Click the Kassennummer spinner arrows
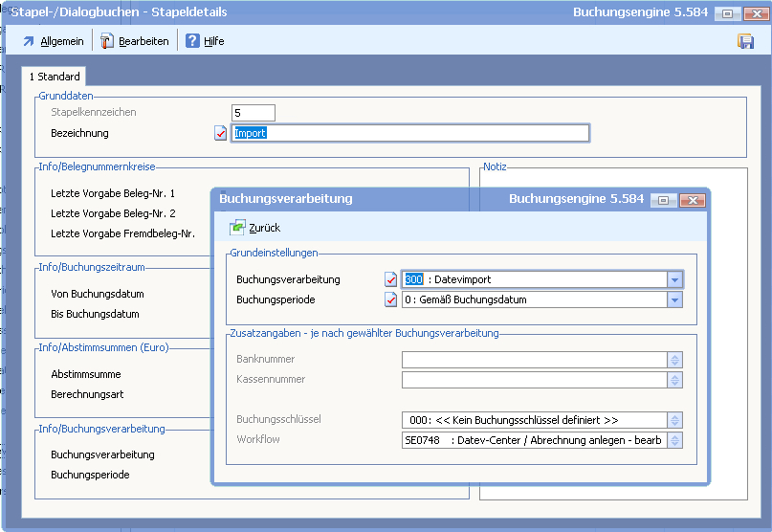This screenshot has width=772, height=532. 674,380
